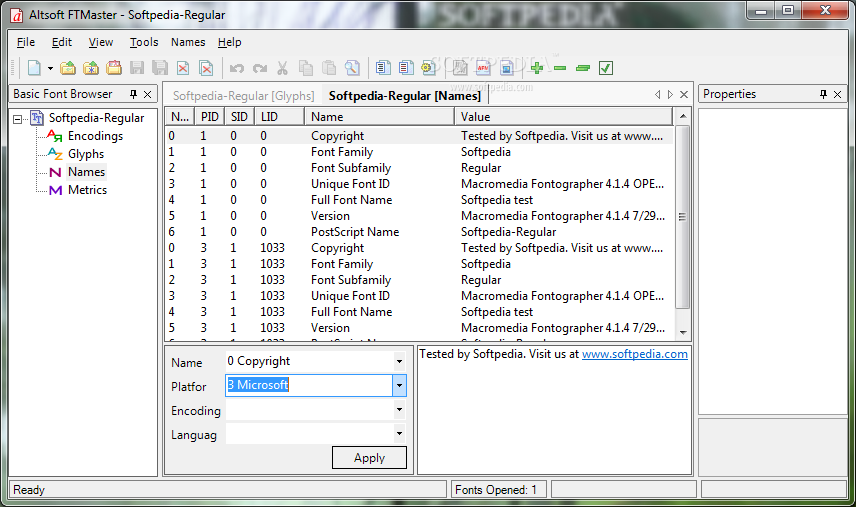Switch to Softpedia-Regular [Glyphs] tab
Viewport: 856px width, 507px height.
coord(243,96)
